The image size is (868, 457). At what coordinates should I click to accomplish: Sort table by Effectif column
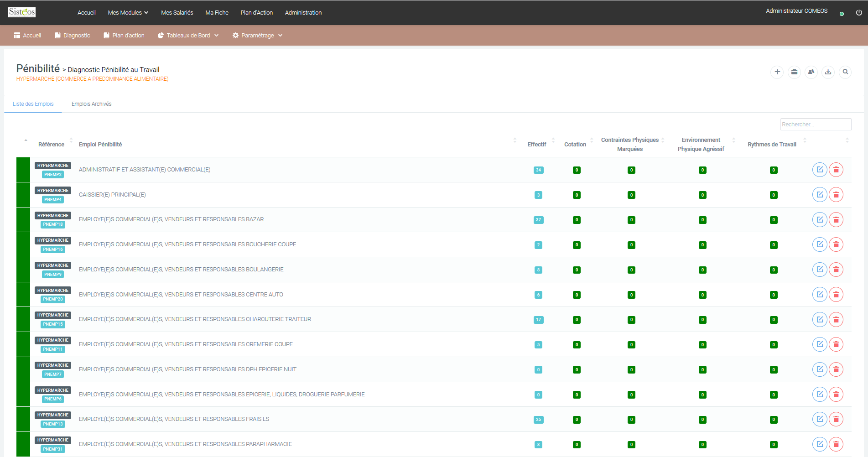(x=537, y=145)
